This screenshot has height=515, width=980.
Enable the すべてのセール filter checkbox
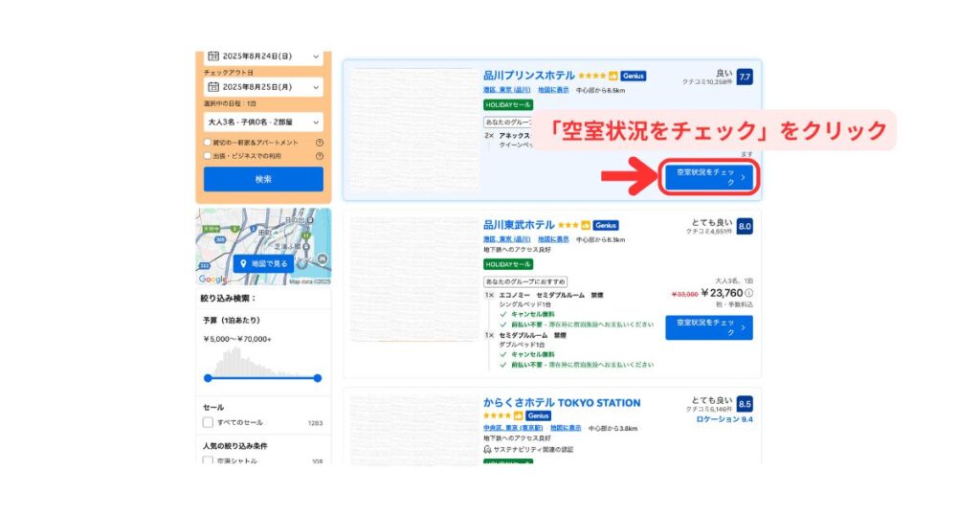point(208,422)
